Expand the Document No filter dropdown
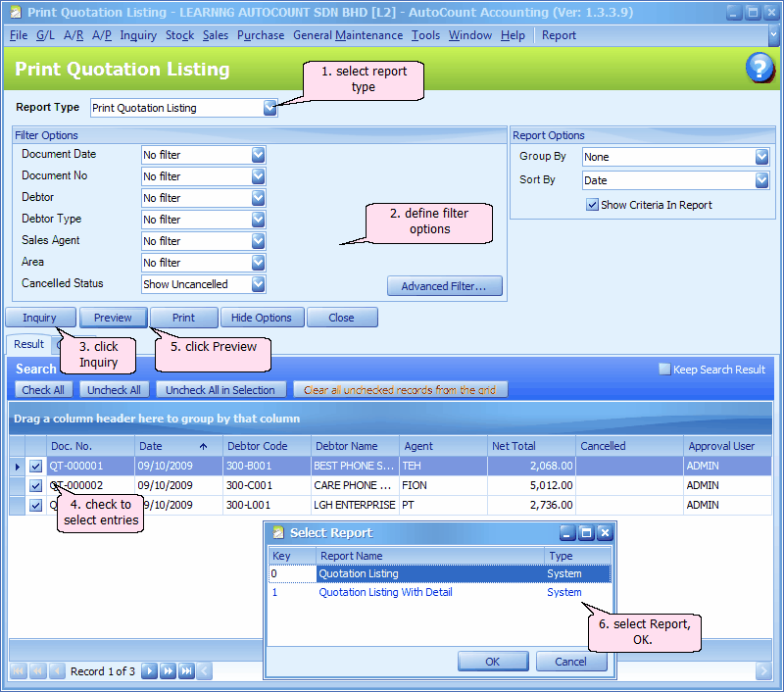Image resolution: width=784 pixels, height=692 pixels. 258,176
